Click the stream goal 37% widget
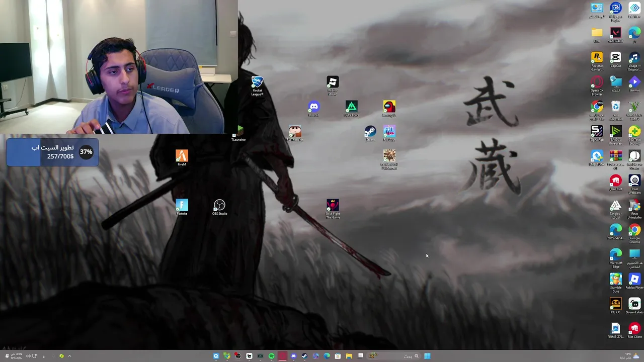 52,152
